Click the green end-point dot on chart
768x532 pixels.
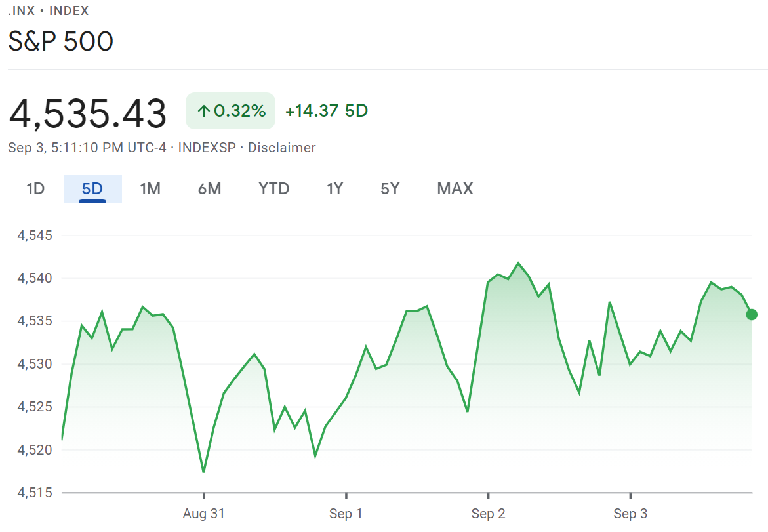tap(752, 314)
